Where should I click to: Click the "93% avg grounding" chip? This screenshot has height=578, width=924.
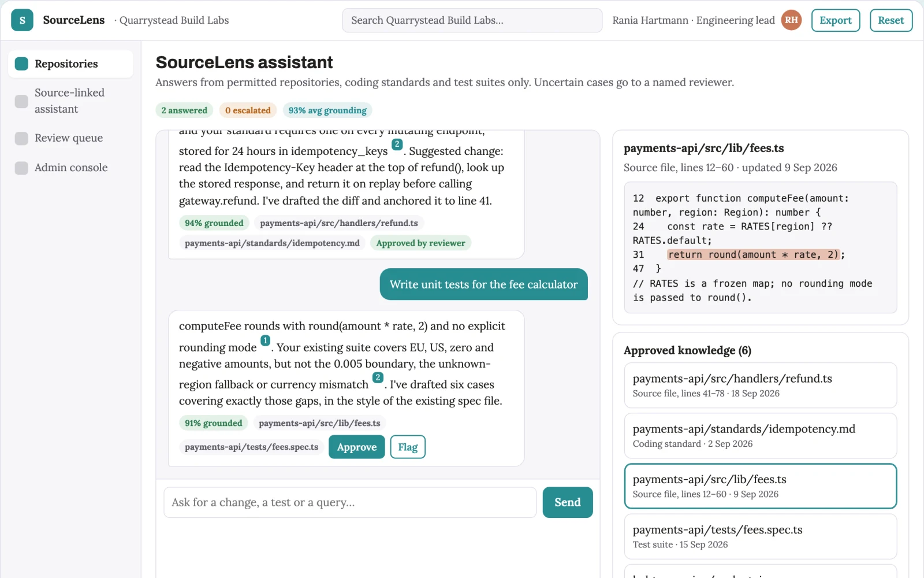click(x=327, y=110)
